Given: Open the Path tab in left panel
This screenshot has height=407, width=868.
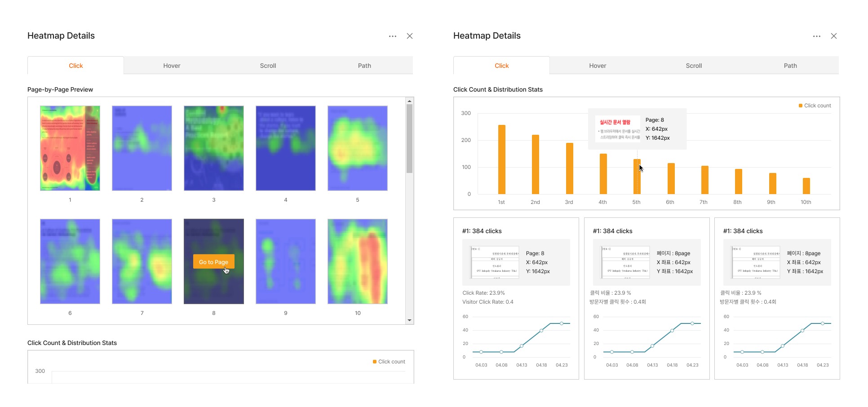Looking at the screenshot, I should coord(364,66).
